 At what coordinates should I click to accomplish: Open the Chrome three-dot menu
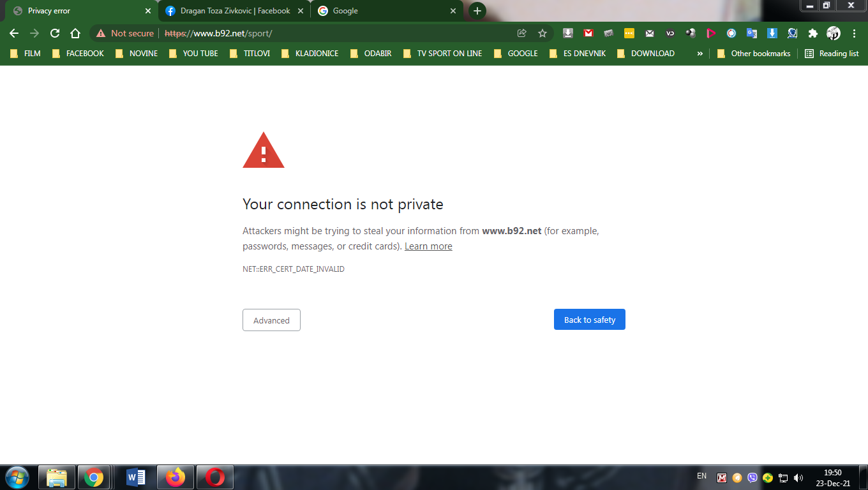[854, 33]
